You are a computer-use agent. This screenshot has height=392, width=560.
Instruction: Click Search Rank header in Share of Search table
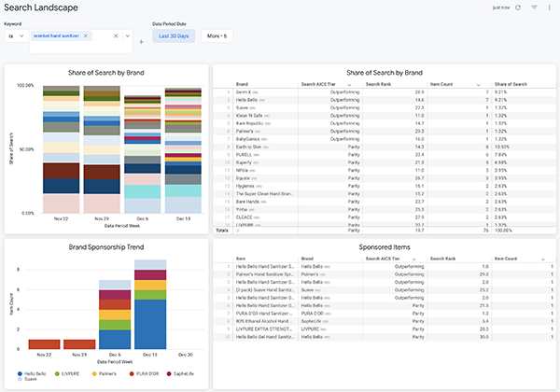coord(378,84)
